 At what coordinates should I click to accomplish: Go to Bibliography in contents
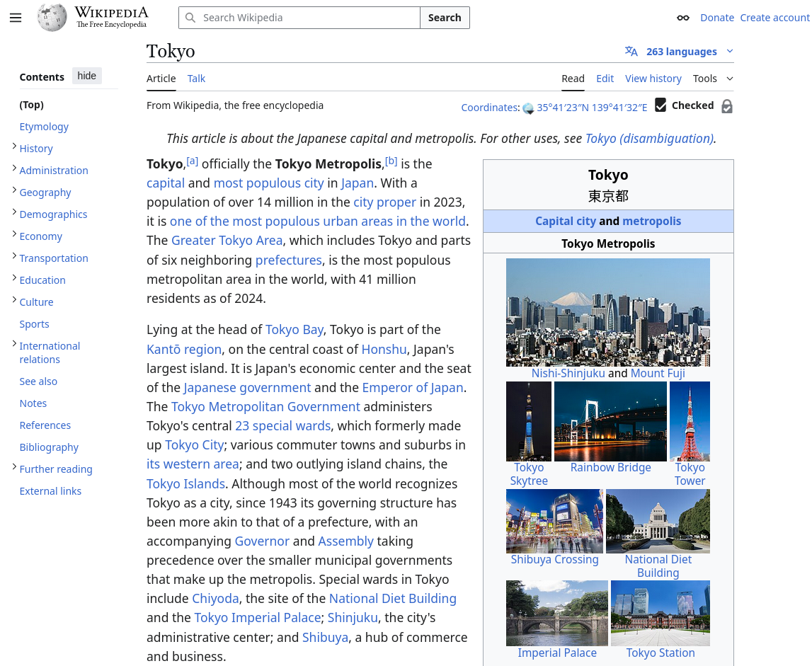(x=49, y=447)
